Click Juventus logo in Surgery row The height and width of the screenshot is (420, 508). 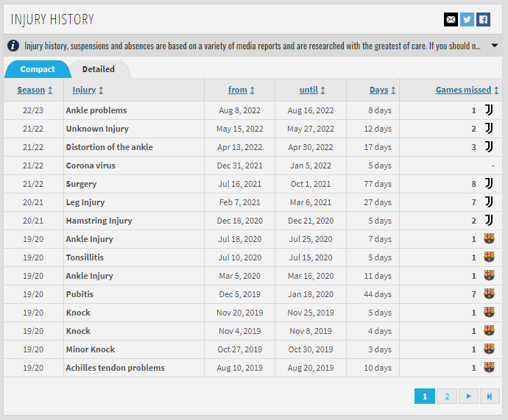coord(489,183)
